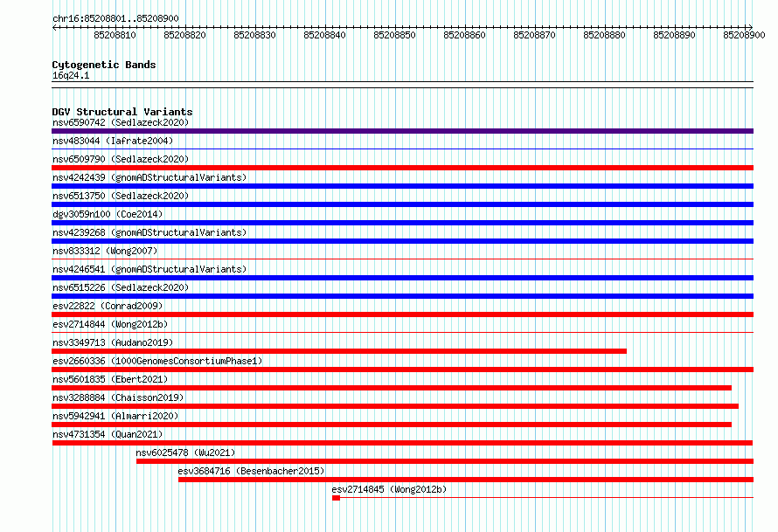Screen dimensions: 778x532
Task: Select the thin red esv2714844 variant line
Action: pyautogui.click(x=402, y=332)
